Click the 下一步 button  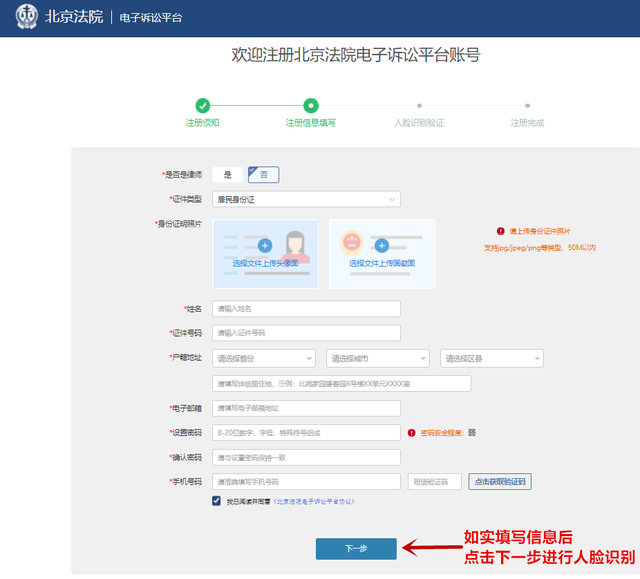tap(356, 548)
